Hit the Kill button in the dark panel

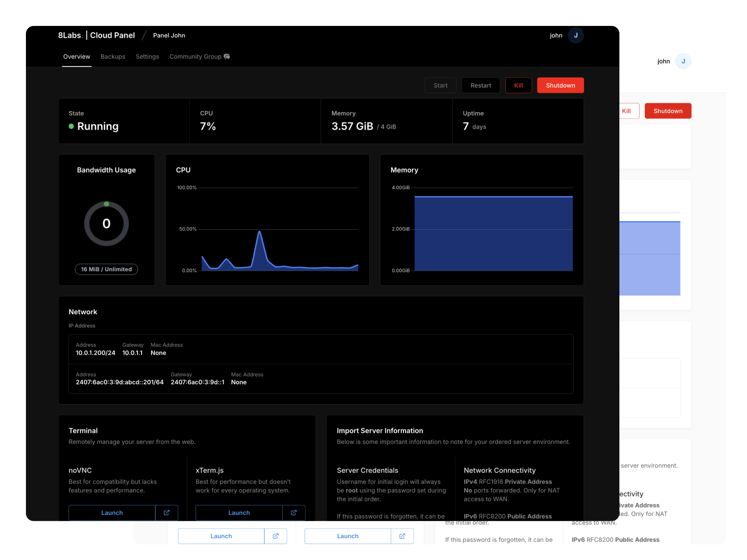[x=518, y=86]
